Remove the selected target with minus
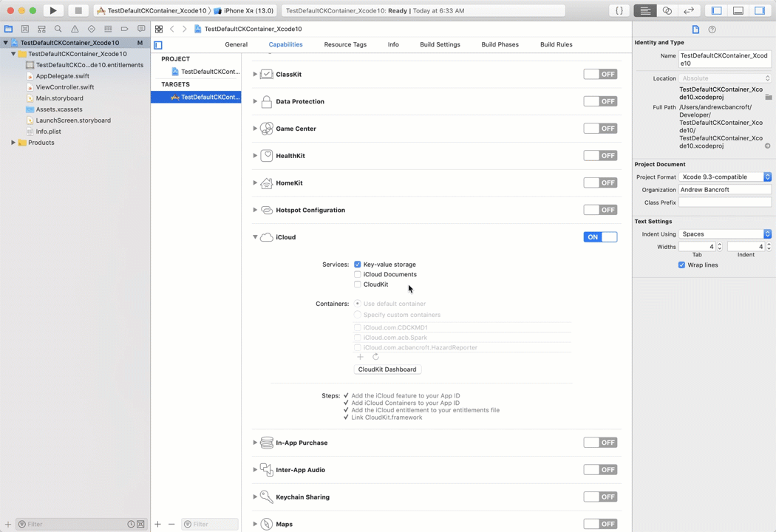Viewport: 776px width, 532px height. pos(171,524)
